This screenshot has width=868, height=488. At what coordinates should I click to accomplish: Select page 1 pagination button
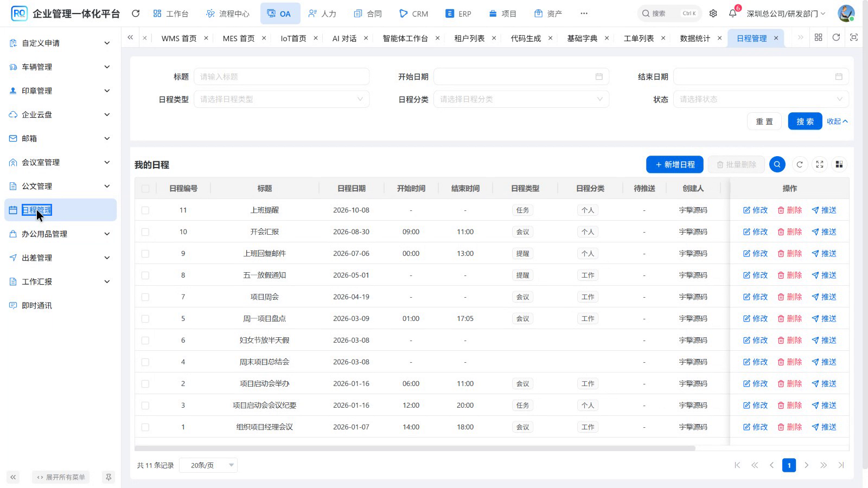pyautogui.click(x=789, y=465)
